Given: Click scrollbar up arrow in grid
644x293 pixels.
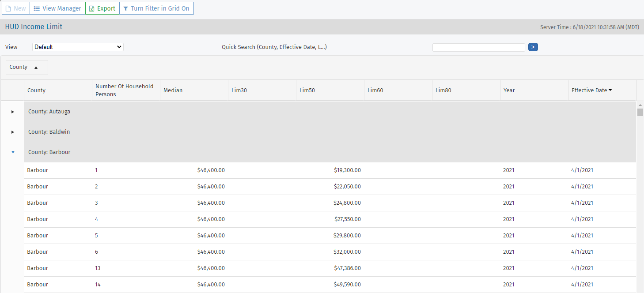Looking at the screenshot, I should [x=640, y=105].
